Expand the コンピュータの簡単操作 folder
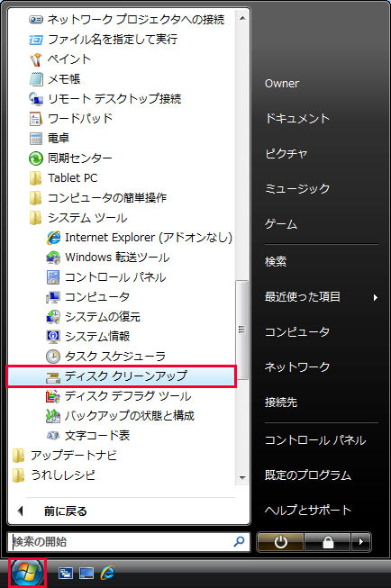 tap(98, 197)
